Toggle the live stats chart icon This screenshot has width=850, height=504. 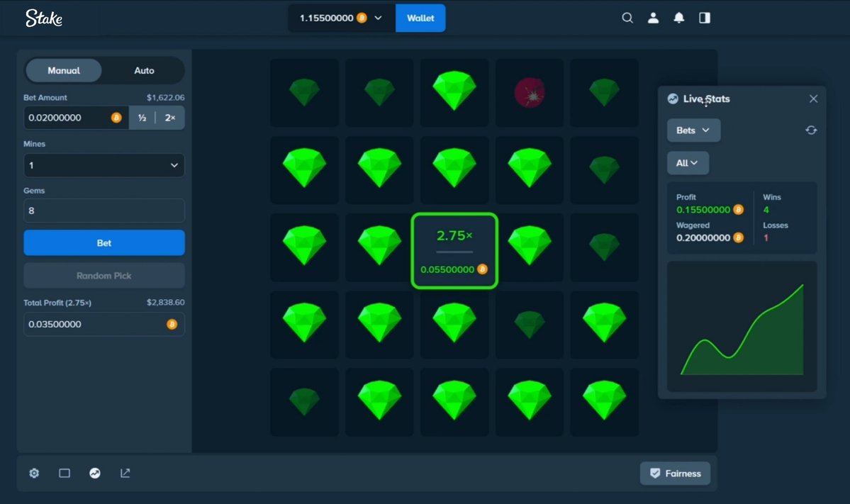point(95,473)
